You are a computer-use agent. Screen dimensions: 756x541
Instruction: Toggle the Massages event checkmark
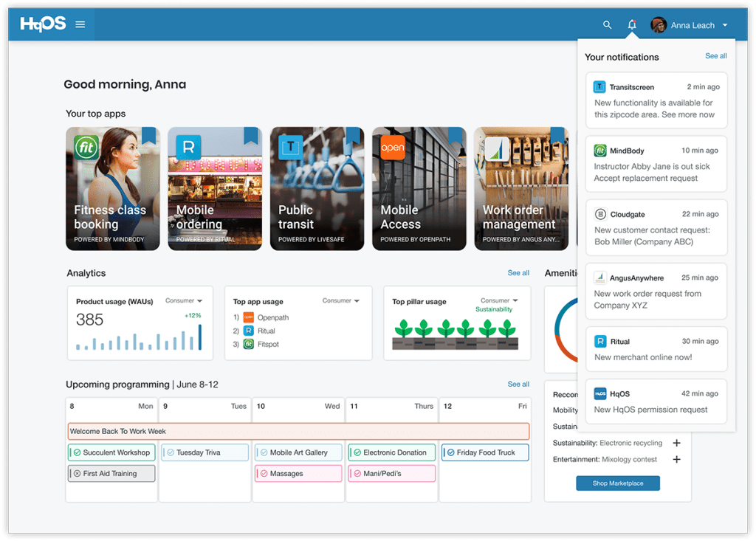click(x=263, y=473)
